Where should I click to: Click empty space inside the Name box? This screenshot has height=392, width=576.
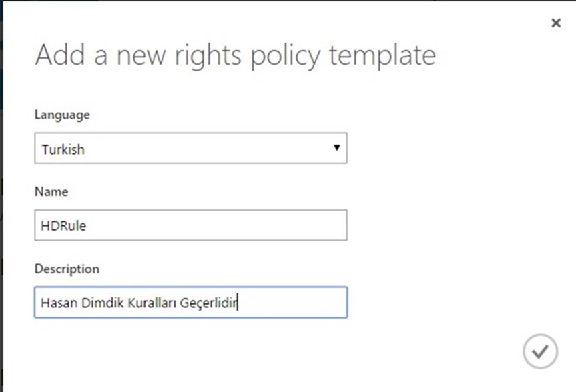220,225
